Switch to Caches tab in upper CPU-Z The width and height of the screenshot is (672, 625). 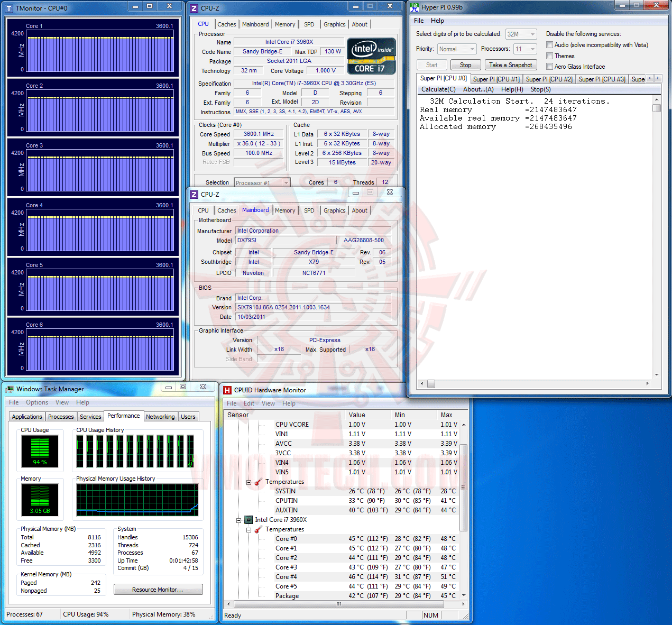point(227,24)
